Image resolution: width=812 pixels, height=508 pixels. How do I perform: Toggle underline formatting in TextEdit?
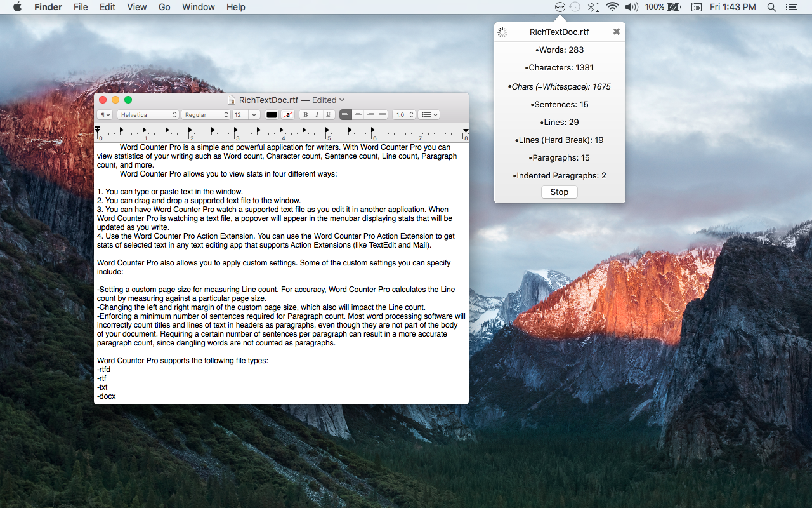coord(328,115)
